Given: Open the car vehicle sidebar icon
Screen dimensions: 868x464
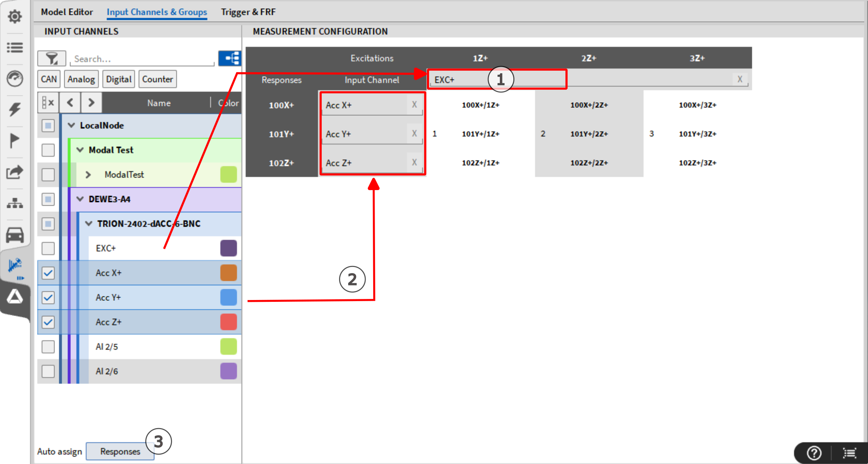Looking at the screenshot, I should point(15,235).
